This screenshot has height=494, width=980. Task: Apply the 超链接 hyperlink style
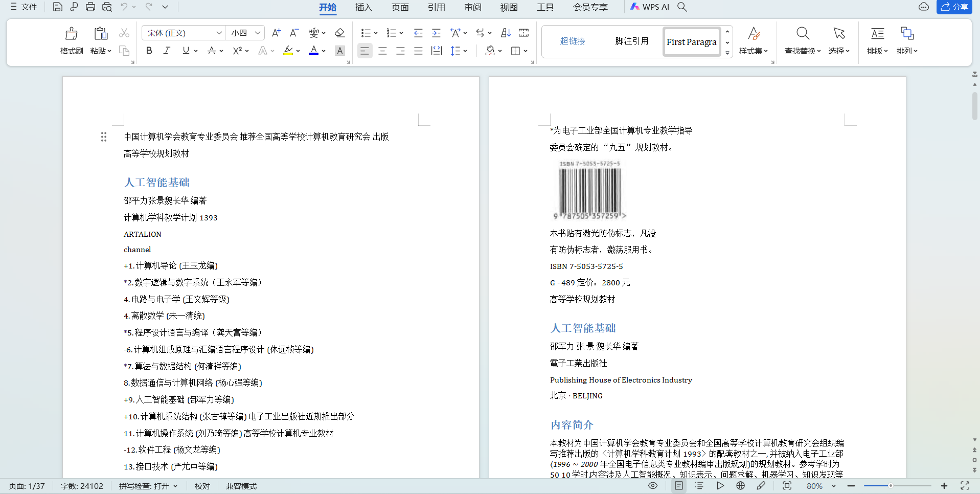tap(573, 41)
